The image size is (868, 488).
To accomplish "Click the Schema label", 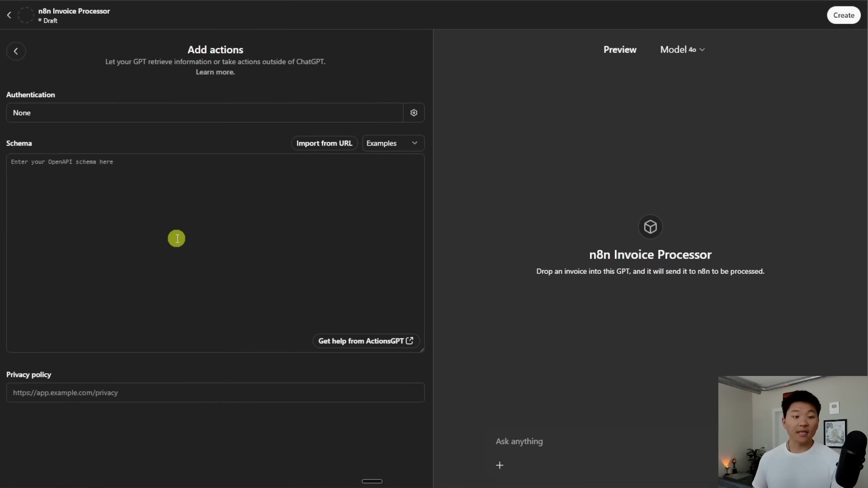I will [x=19, y=143].
